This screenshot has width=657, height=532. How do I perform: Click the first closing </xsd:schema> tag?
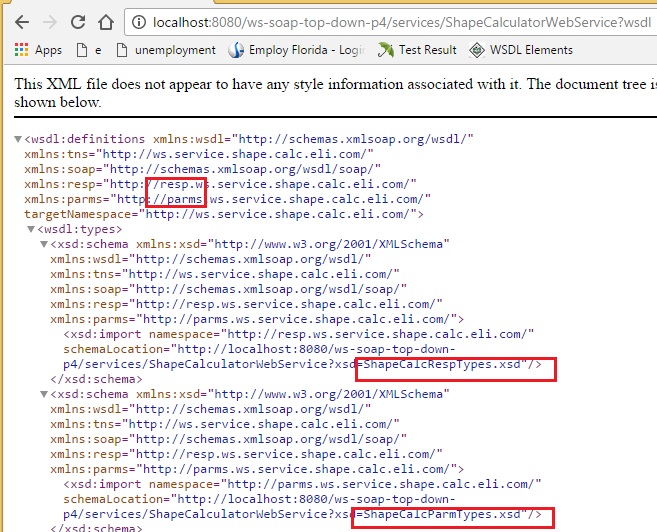(x=96, y=379)
